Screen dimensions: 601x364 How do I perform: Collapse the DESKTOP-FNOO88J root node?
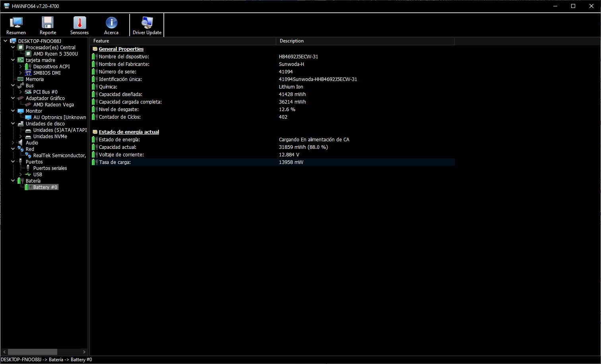[5, 41]
